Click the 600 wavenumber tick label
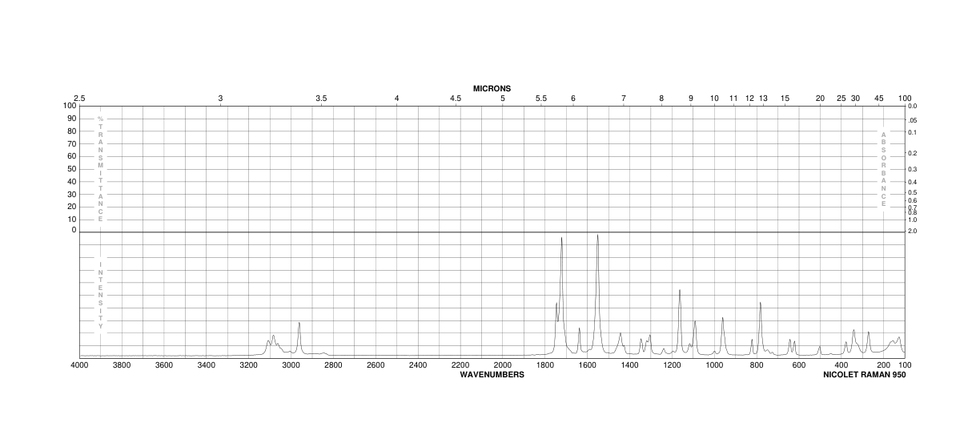The height and width of the screenshot is (423, 980). click(x=799, y=365)
